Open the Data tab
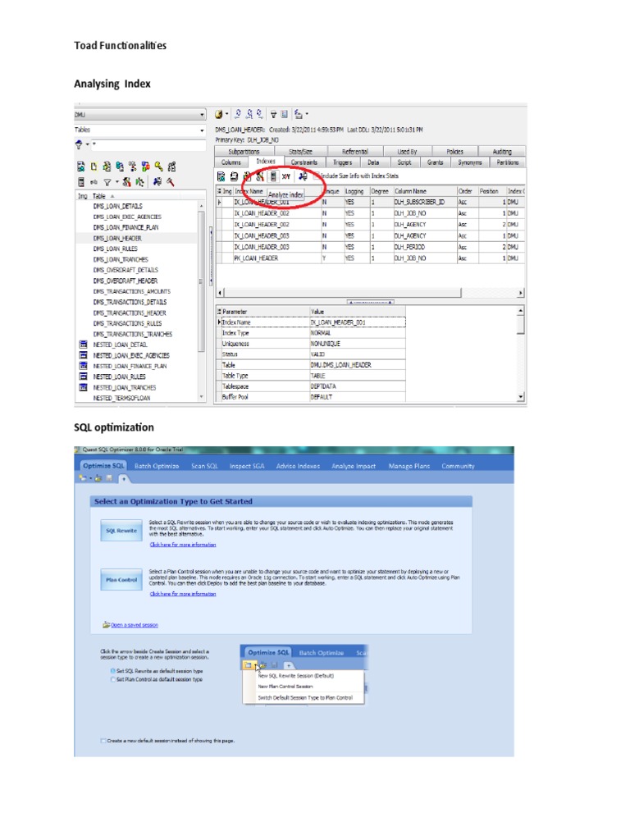This screenshot has height=840, width=630. [373, 162]
